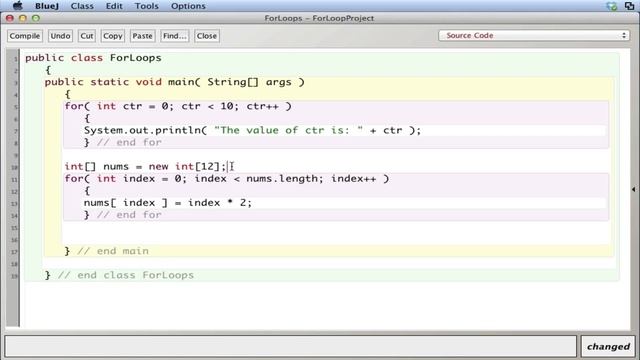The image size is (640, 360).
Task: Click the line 5 number in the gutter
Action: 16,107
